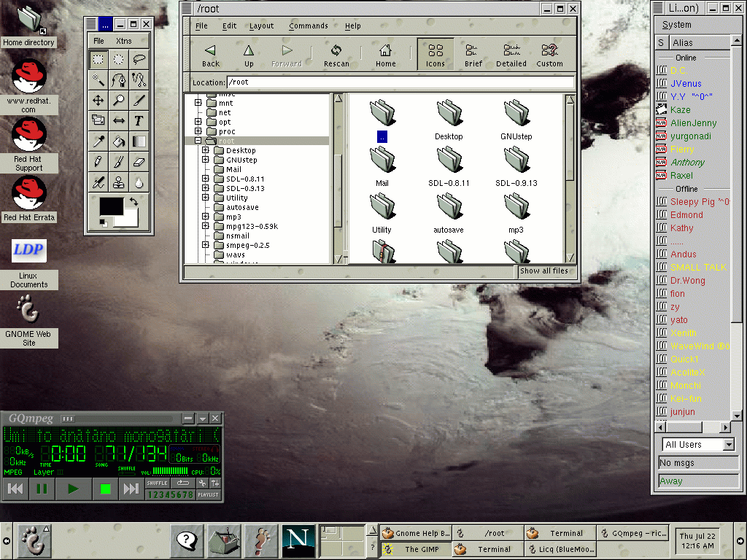This screenshot has height=560, width=747.
Task: Click the black foreground color swatch
Action: 111,206
